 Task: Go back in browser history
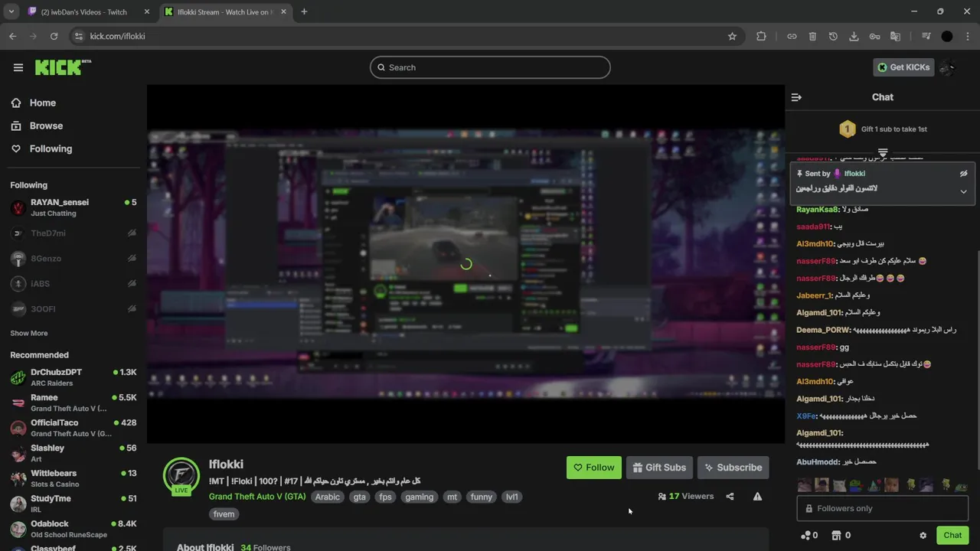[12, 36]
